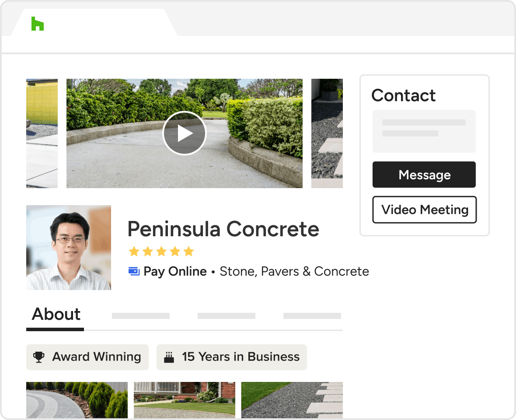
Task: Click the five-star rating
Action: click(x=161, y=252)
